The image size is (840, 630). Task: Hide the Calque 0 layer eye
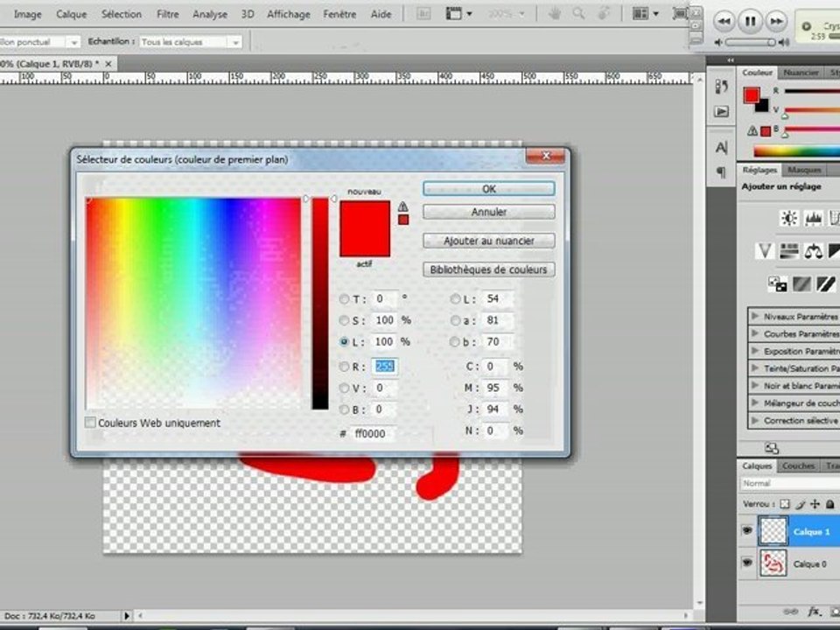[x=746, y=563]
